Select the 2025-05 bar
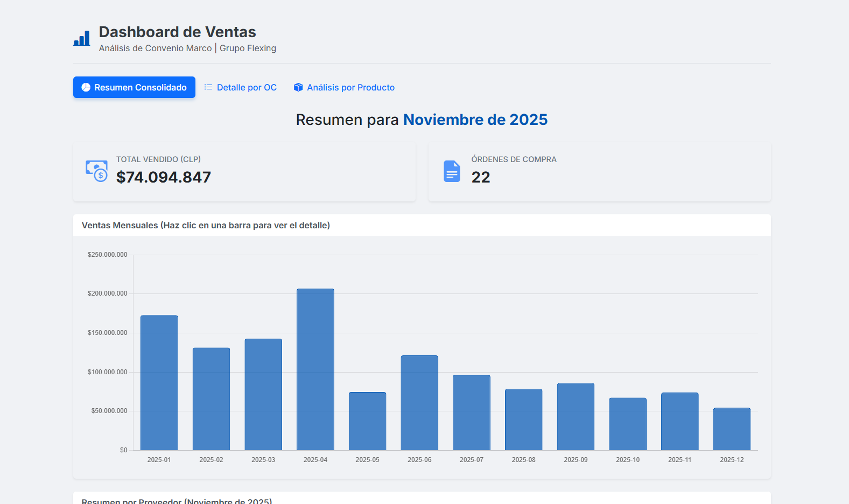Viewport: 849px width, 504px height. pyautogui.click(x=367, y=421)
